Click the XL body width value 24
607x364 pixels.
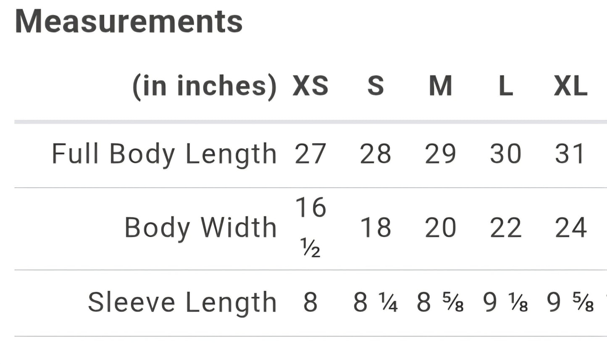coord(570,228)
